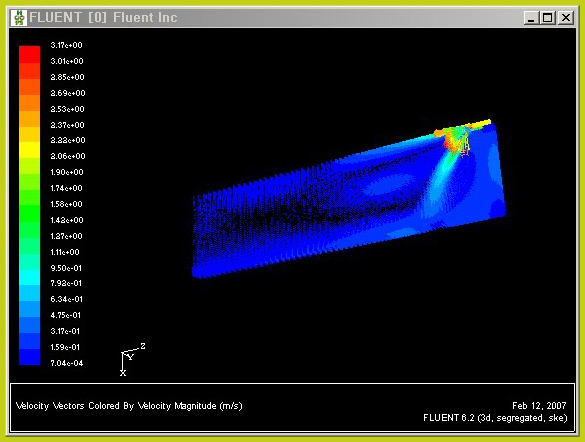Click the 1.58e+00 legend label

[66, 204]
